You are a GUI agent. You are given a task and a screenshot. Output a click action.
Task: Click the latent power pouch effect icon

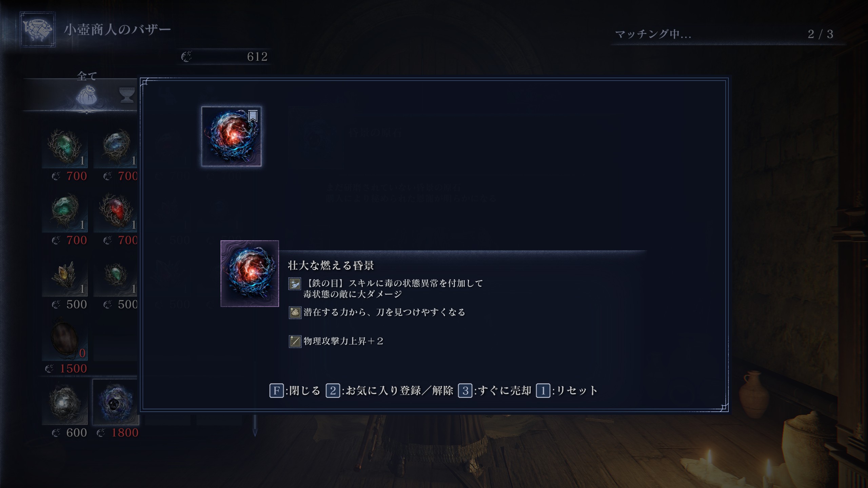[295, 312]
